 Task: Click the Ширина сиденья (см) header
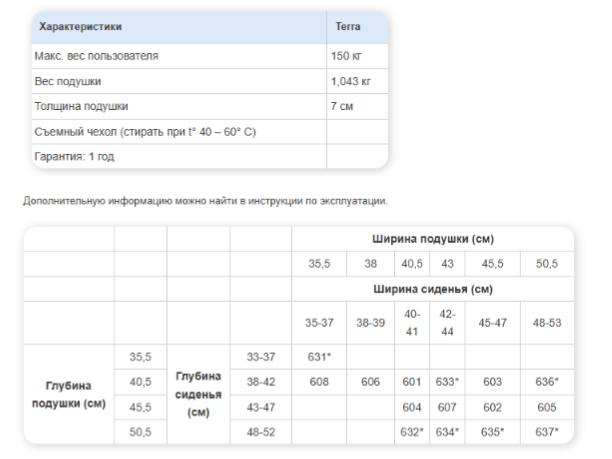tap(432, 290)
